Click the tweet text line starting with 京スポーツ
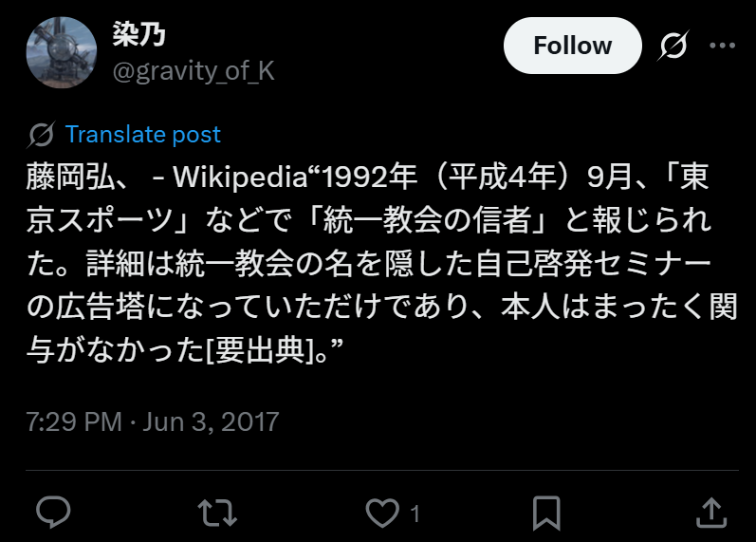Image resolution: width=756 pixels, height=542 pixels. [x=369, y=219]
